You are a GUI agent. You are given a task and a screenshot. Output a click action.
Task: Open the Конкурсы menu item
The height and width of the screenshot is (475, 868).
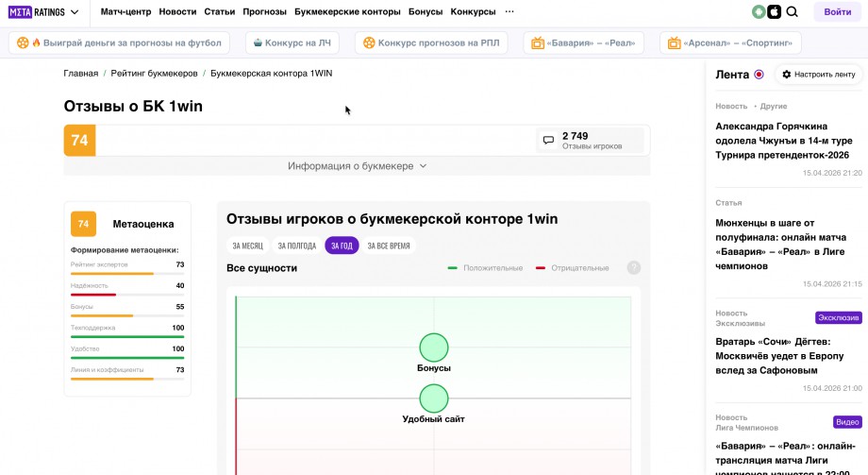pos(473,11)
